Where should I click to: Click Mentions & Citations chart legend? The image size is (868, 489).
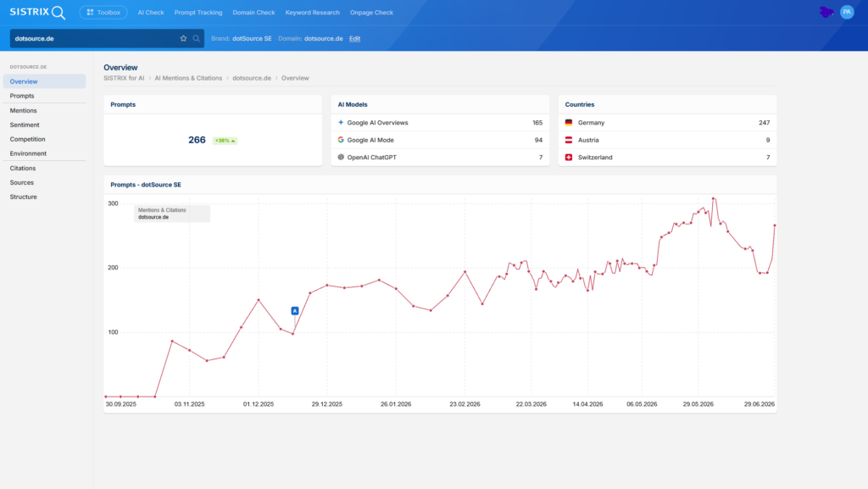point(172,214)
